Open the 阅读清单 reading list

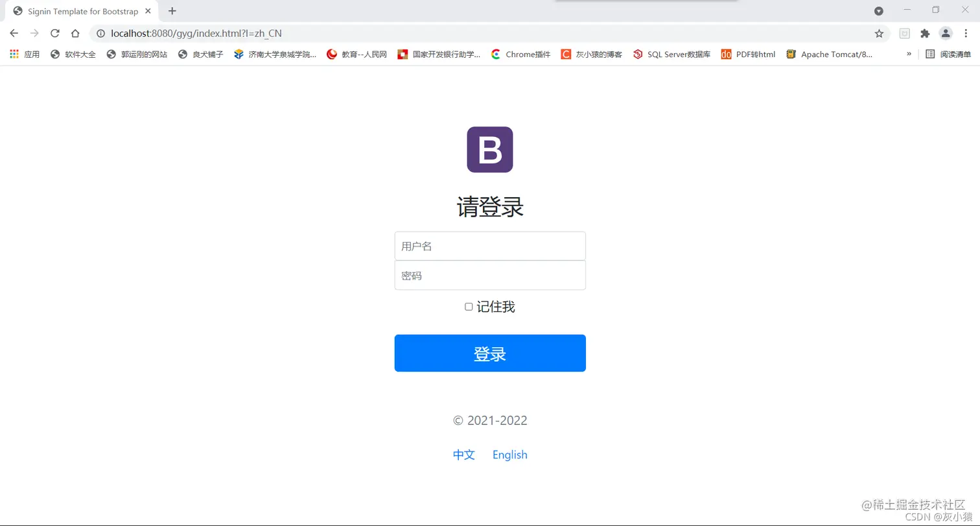pyautogui.click(x=948, y=54)
